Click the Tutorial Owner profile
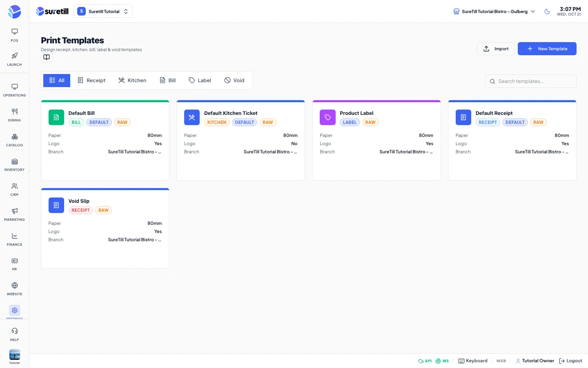The height and width of the screenshot is (368, 588). click(x=535, y=361)
